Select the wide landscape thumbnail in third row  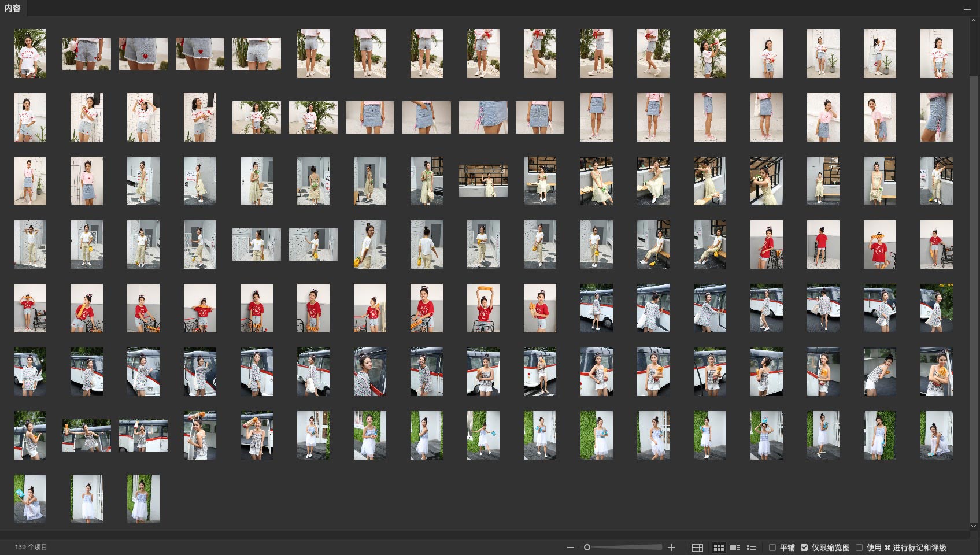483,181
